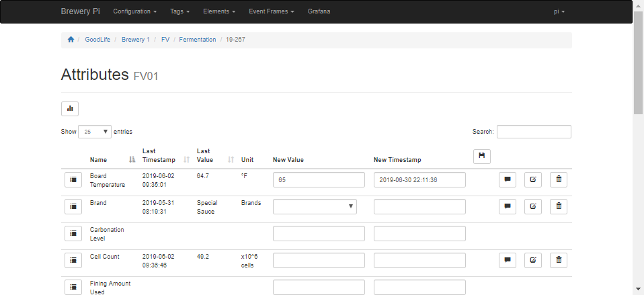
Task: Expand the Elements menu
Action: pyautogui.click(x=219, y=11)
